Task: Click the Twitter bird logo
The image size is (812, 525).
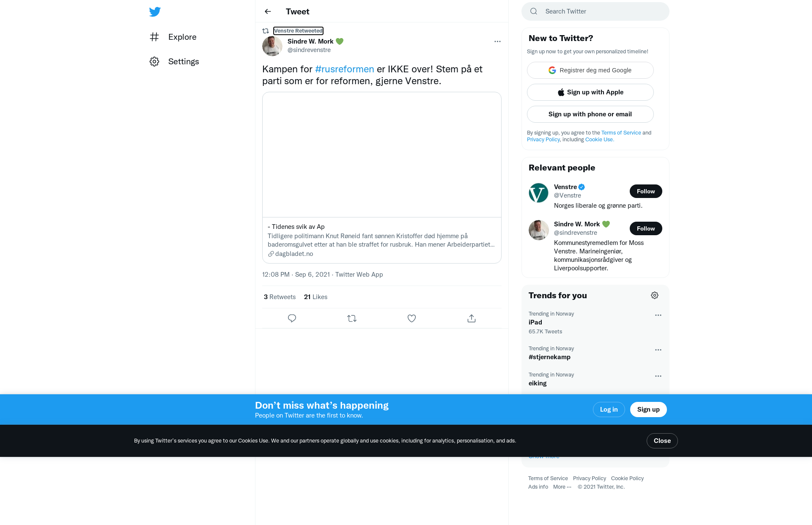Action: pos(155,11)
